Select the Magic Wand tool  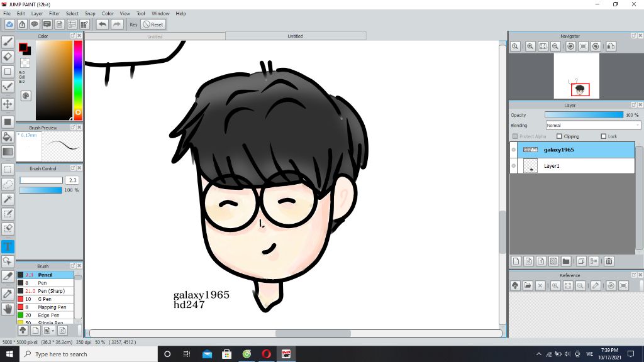click(x=8, y=199)
